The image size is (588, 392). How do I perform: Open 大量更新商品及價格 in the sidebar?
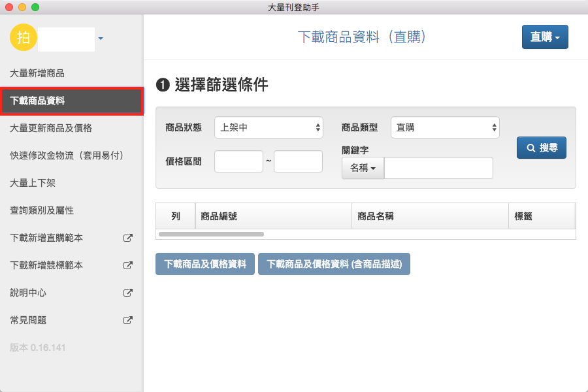pos(51,128)
